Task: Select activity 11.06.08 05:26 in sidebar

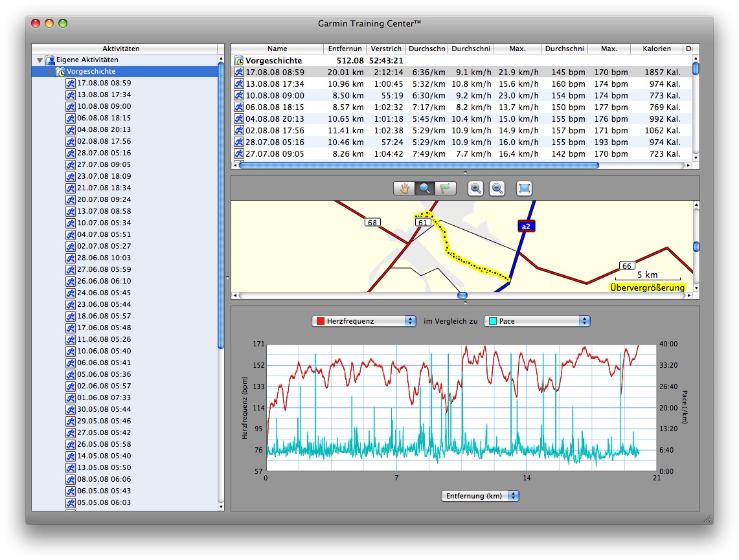Action: [104, 340]
